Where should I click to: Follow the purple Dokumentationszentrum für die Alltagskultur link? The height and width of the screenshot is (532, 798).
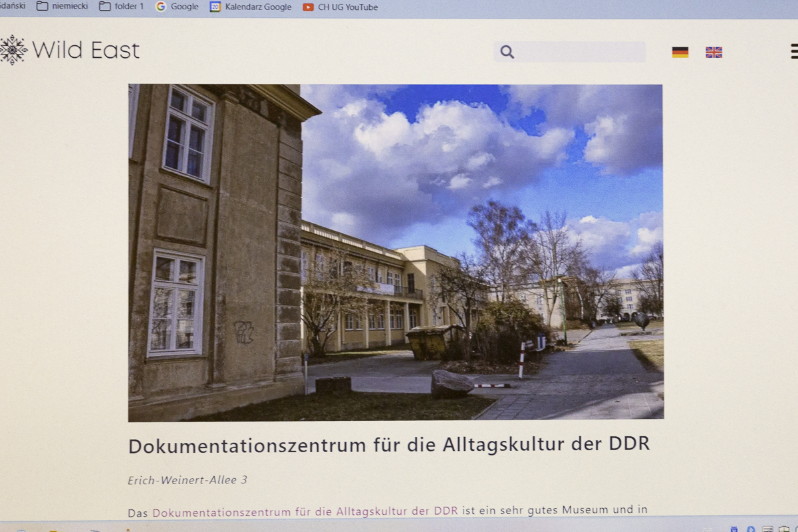pos(305,511)
